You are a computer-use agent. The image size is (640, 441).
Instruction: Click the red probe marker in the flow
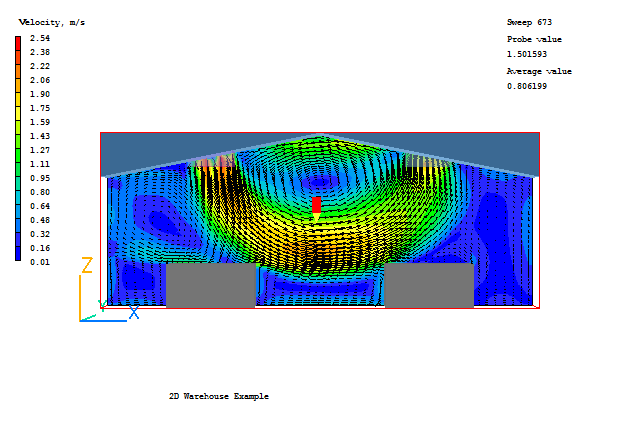tap(317, 205)
